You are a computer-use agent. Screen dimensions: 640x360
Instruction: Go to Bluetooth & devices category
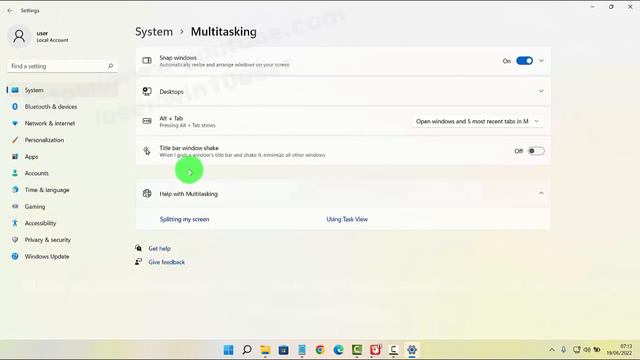[x=62, y=107]
